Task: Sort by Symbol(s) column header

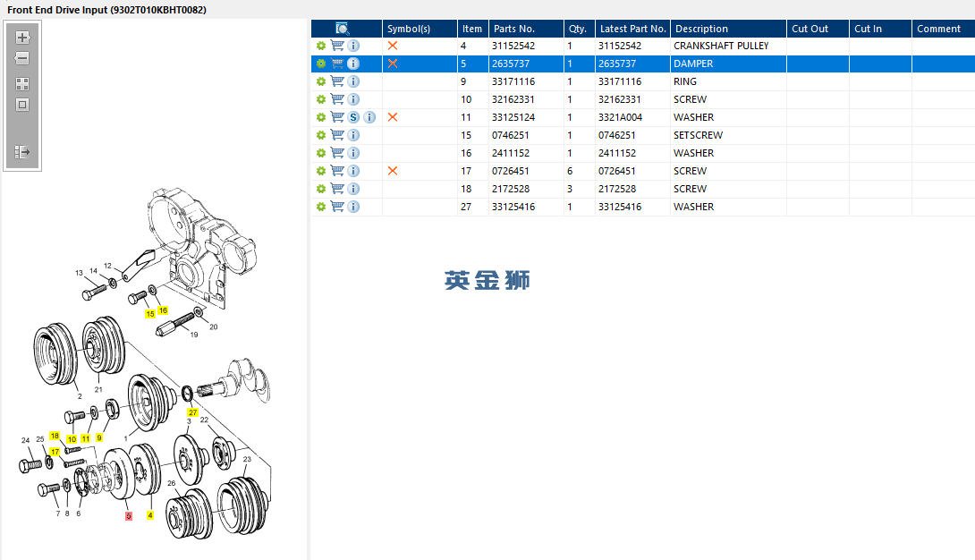Action: [x=420, y=29]
